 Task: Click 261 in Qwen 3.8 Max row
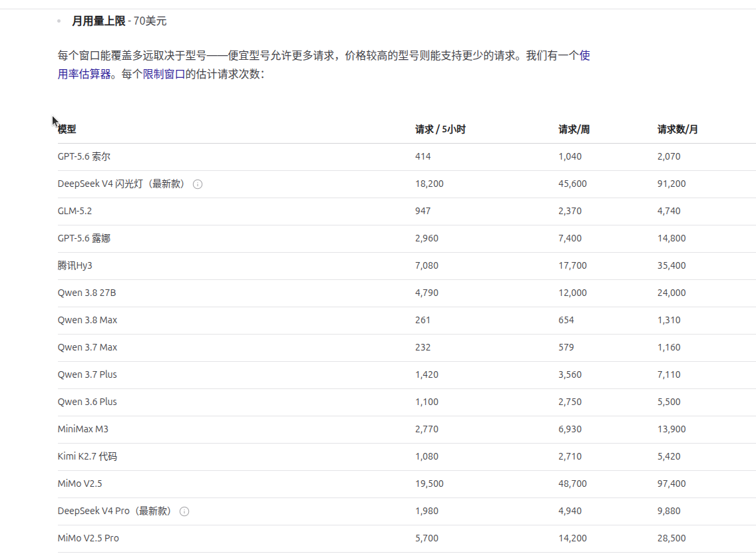pos(423,320)
